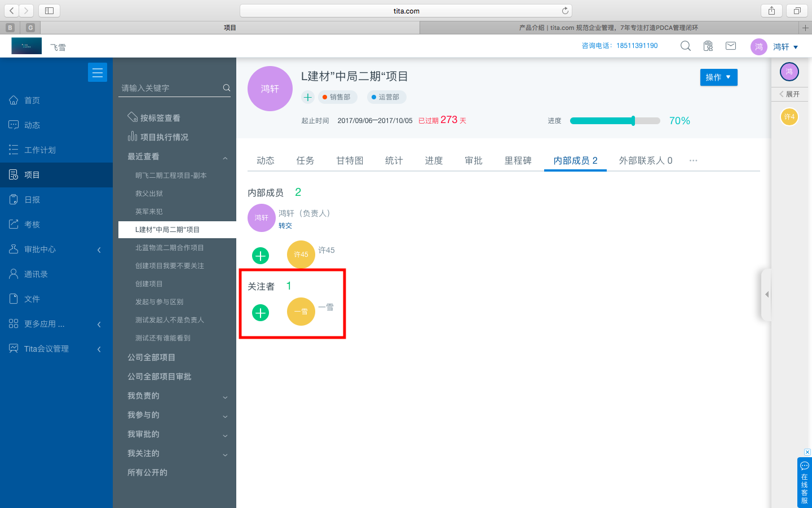Open recent project 北蓝物流二期合作项目
812x508 pixels.
pyautogui.click(x=170, y=248)
